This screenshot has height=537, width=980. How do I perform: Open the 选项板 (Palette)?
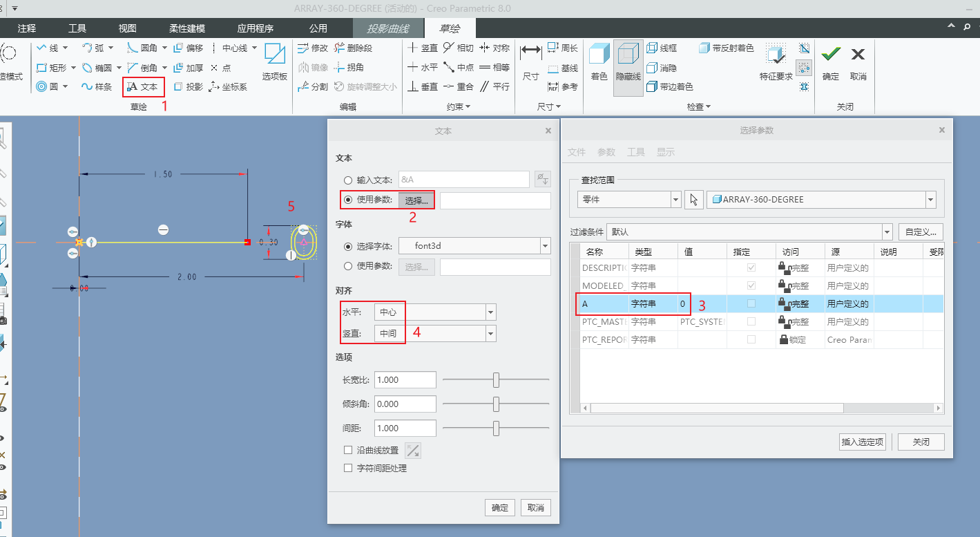point(275,62)
